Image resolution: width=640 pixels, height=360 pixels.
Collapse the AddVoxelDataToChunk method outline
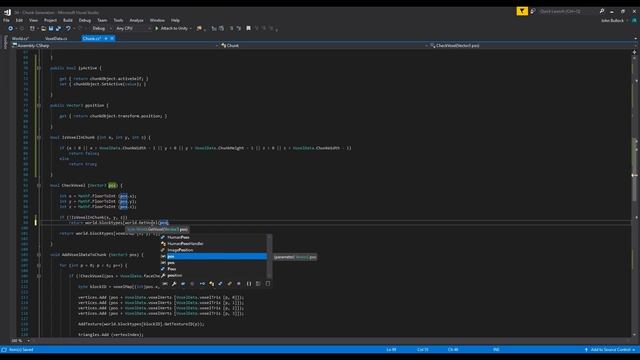pyautogui.click(x=39, y=255)
